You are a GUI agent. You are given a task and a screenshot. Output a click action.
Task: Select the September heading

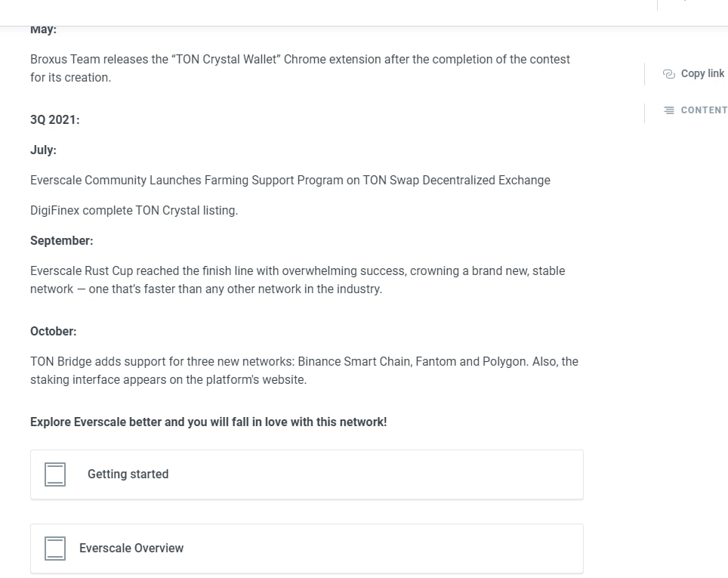(62, 240)
